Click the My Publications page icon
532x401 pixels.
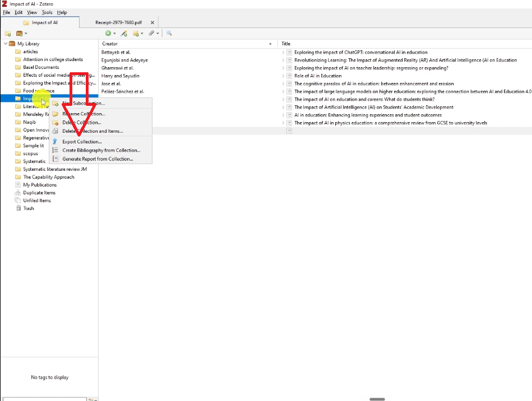tap(18, 185)
